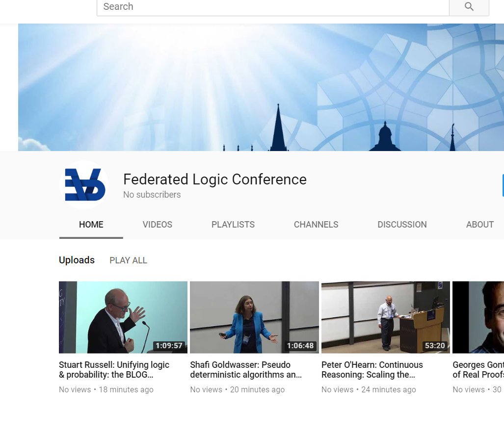Select the Home tab

pos(91,225)
